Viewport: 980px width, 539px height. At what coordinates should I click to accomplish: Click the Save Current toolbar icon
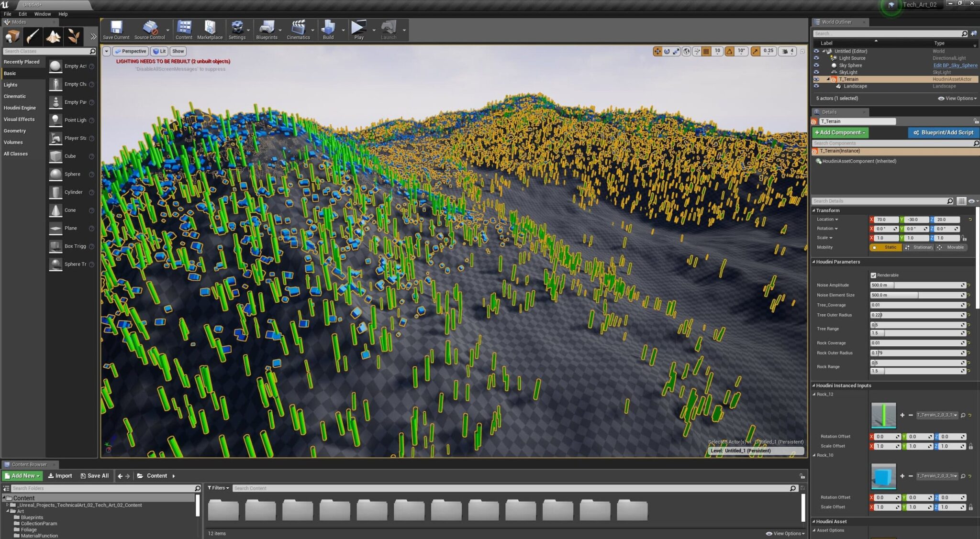tap(116, 27)
